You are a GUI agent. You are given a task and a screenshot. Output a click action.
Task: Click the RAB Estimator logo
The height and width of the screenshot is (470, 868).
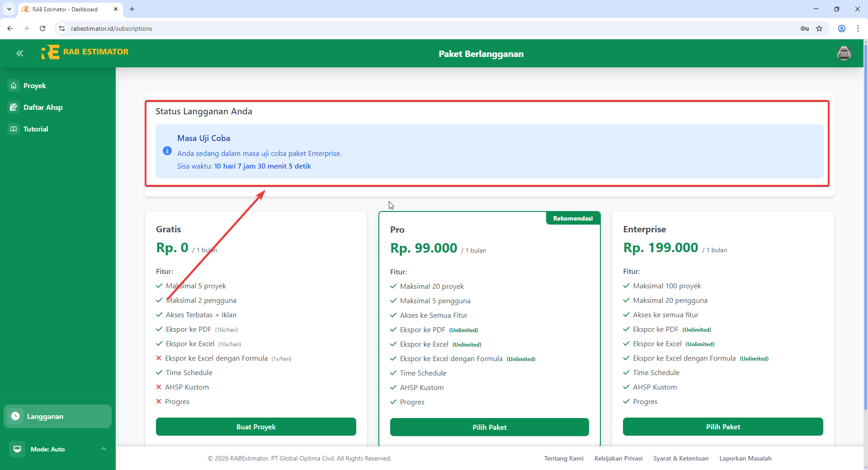click(85, 52)
